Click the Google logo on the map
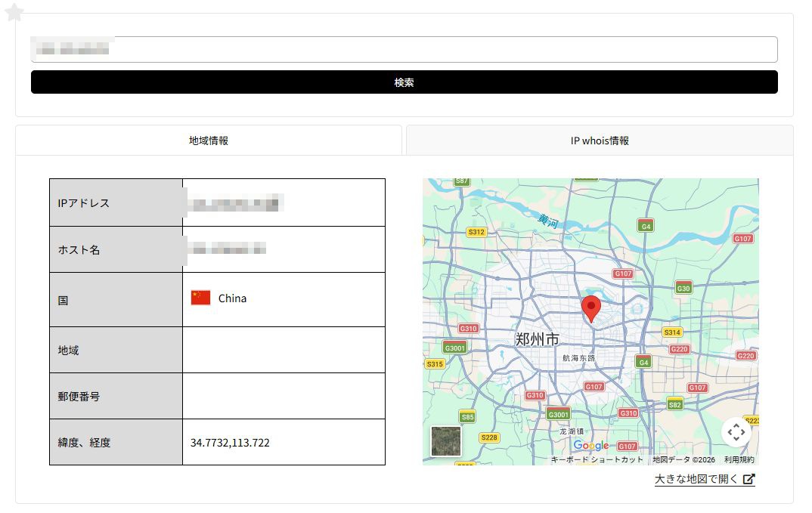The image size is (812, 513). pos(590,446)
